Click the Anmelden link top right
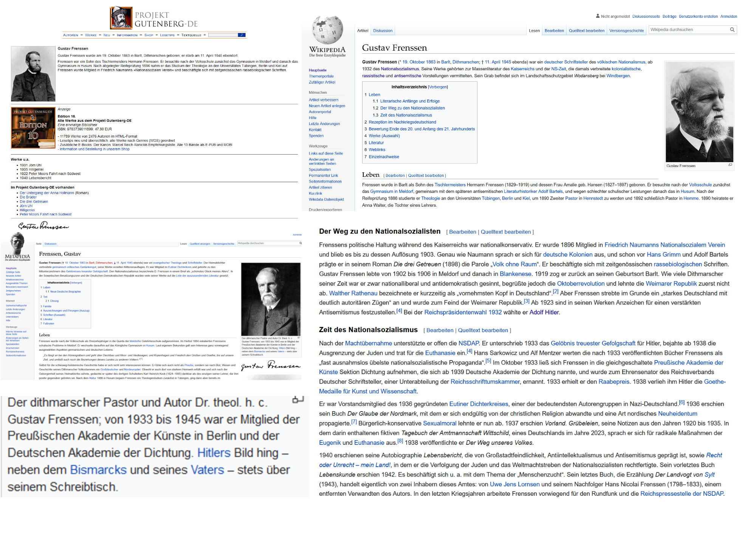 728,16
